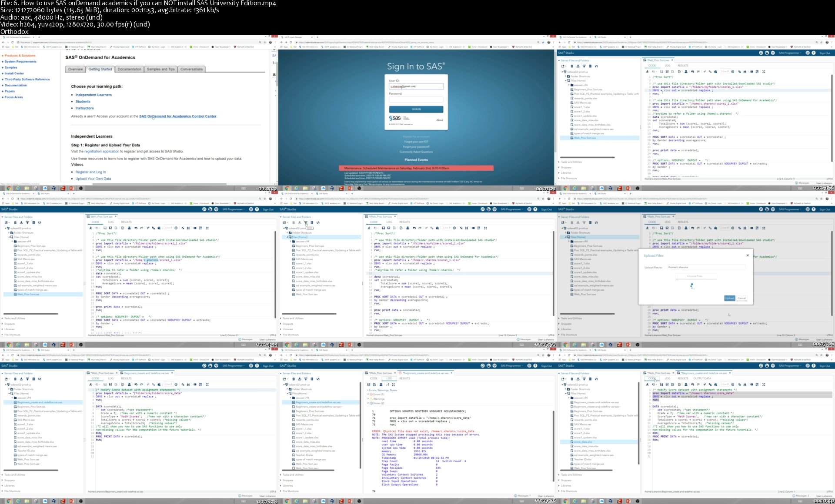Image resolution: width=835 pixels, height=504 pixels.
Task: Open Upload Your Own Data video link
Action: click(x=93, y=179)
